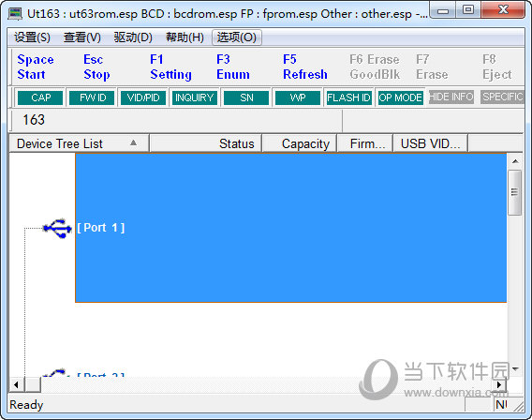The image size is (532, 420).
Task: Click the application icon in title bar
Action: pos(15,14)
